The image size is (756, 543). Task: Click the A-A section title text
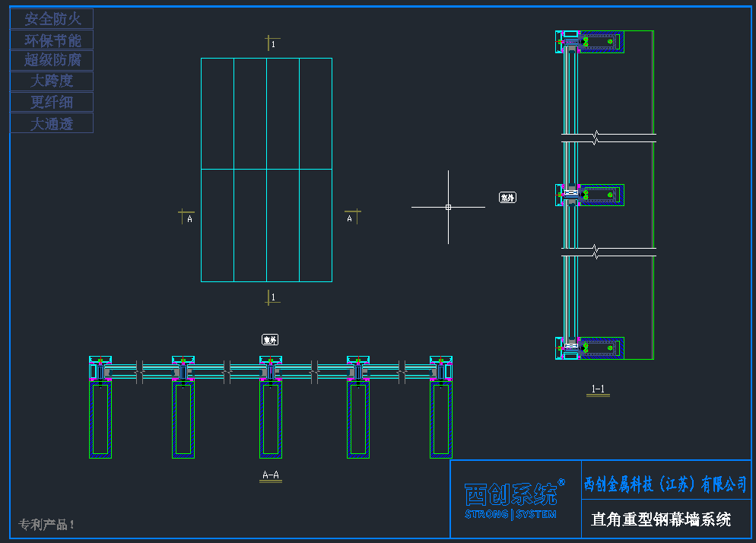(271, 475)
